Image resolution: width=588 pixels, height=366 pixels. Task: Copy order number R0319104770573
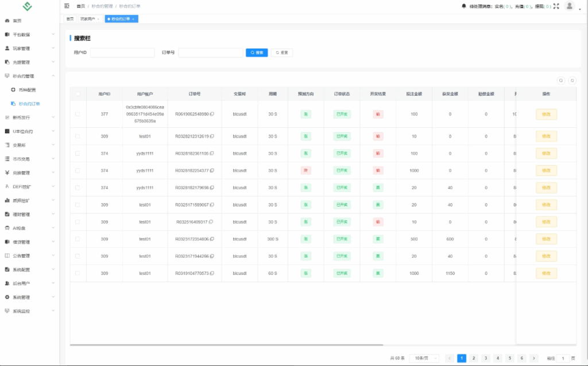pyautogui.click(x=212, y=274)
